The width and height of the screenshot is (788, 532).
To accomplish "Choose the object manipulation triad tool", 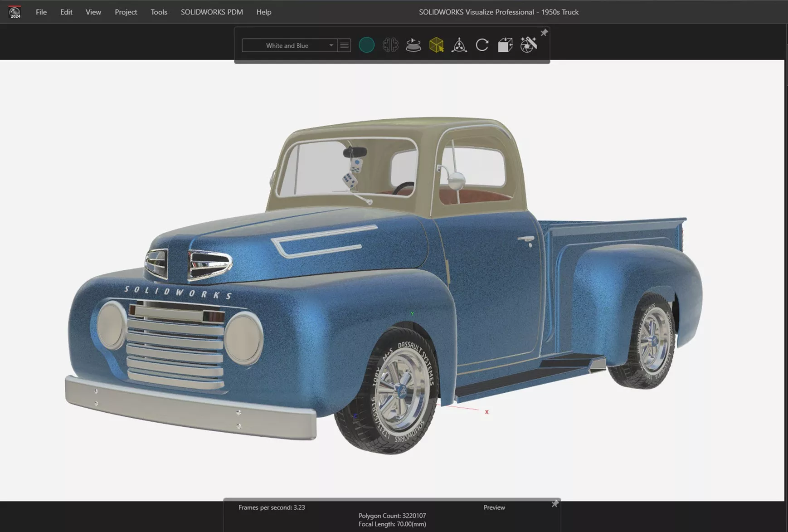I will point(459,45).
